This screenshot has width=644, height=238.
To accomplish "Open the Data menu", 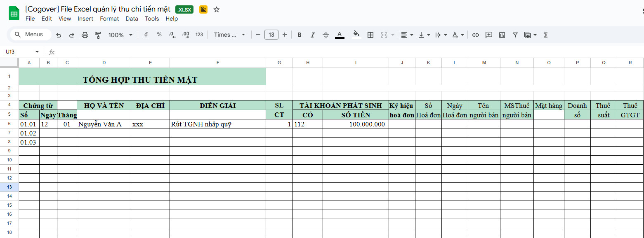I will [132, 19].
